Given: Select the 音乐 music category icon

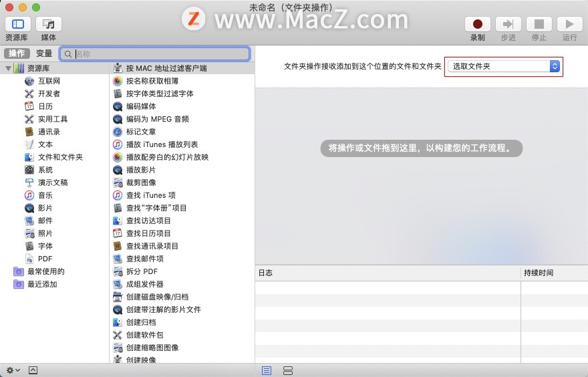Looking at the screenshot, I should tap(29, 195).
